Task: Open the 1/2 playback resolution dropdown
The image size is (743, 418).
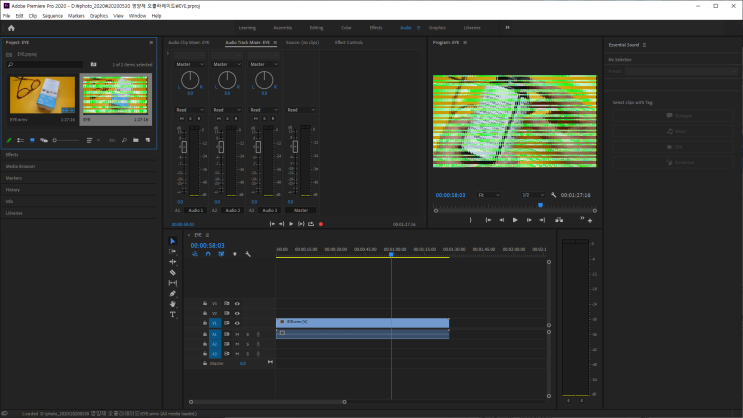Action: [533, 195]
